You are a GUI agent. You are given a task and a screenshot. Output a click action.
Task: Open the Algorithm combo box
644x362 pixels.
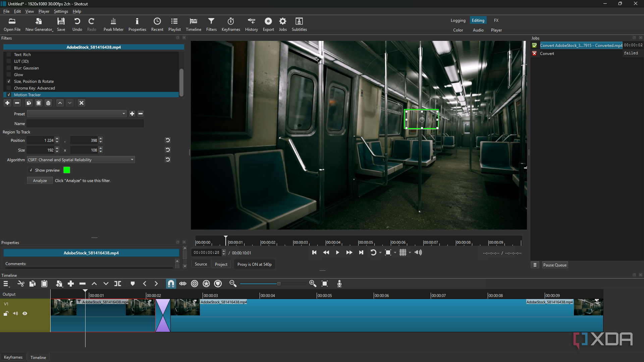point(81,160)
